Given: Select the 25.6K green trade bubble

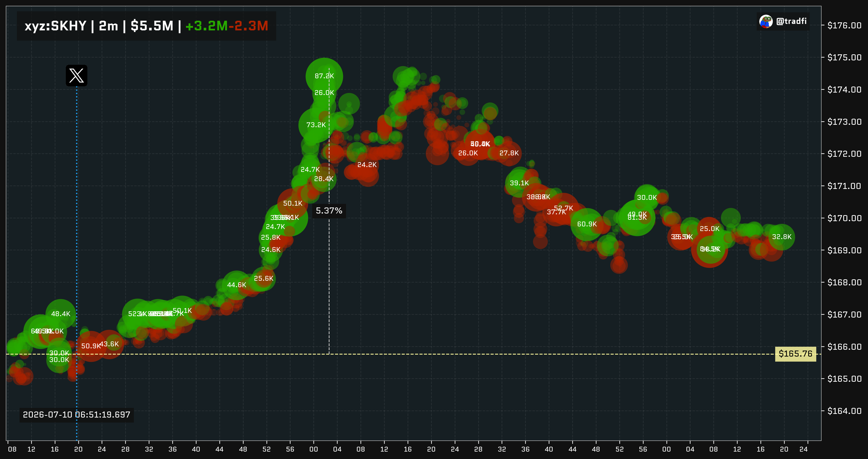Looking at the screenshot, I should point(263,278).
